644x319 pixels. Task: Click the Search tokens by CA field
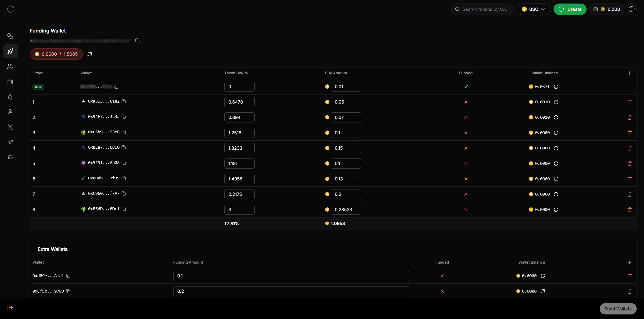tap(485, 9)
